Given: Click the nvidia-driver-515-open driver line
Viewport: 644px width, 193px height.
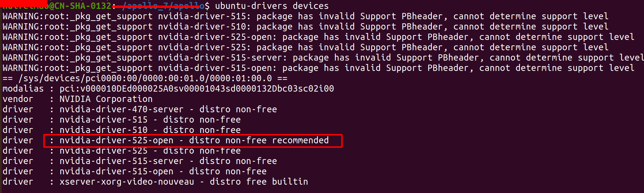Looking at the screenshot, I should click(134, 171).
